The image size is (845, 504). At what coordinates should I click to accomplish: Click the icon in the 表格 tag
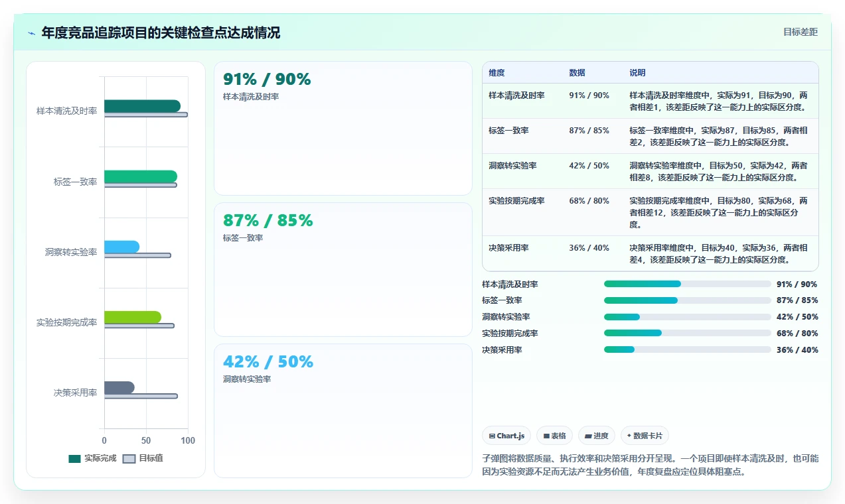point(546,436)
